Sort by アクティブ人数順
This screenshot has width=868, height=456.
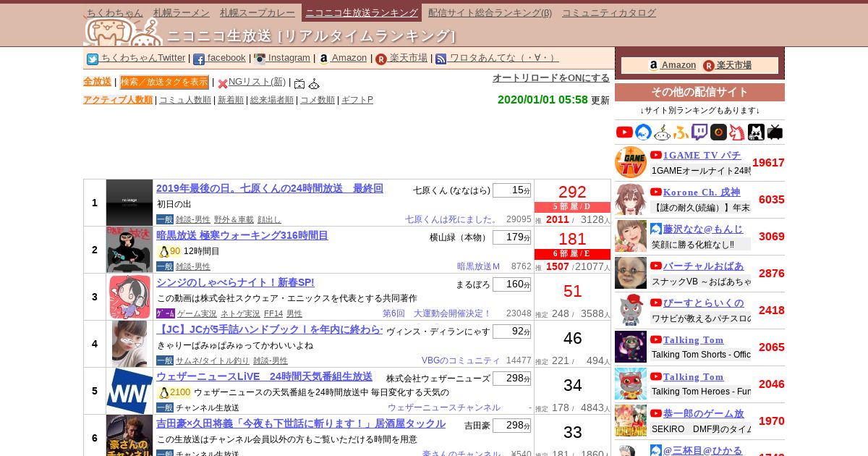(118, 100)
